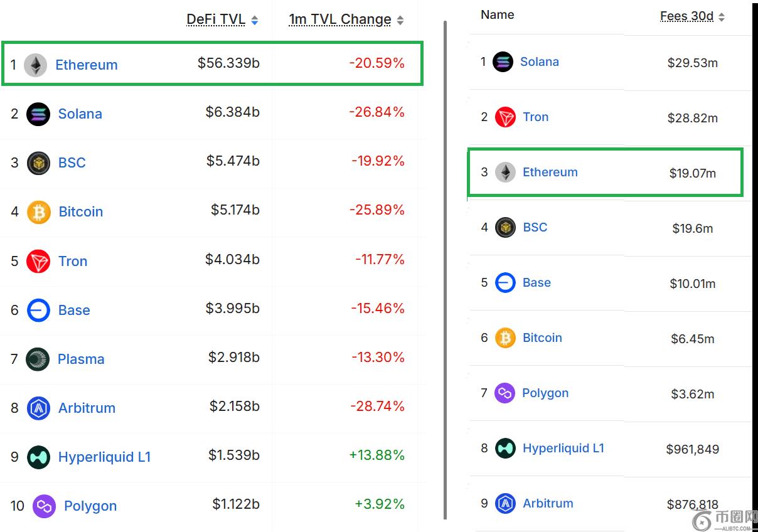
Task: Click the DeFi TVL column header
Action: (216, 19)
